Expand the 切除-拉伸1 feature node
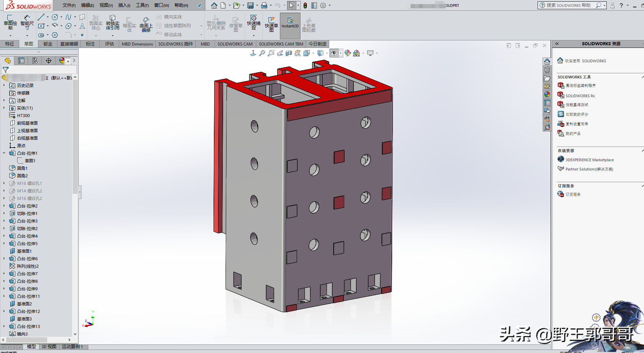 (4, 213)
